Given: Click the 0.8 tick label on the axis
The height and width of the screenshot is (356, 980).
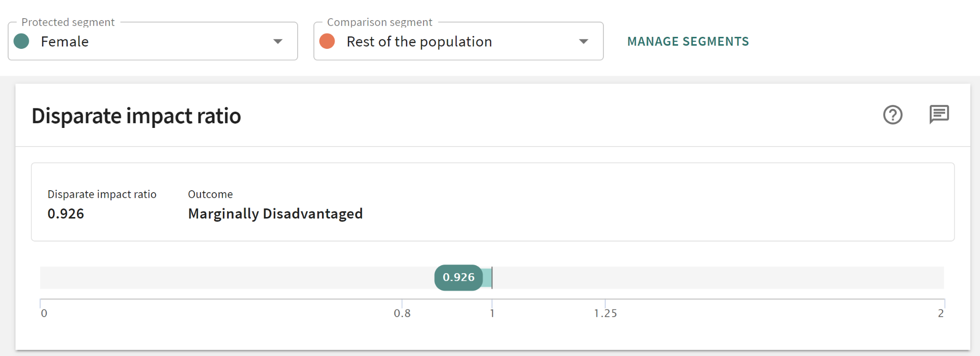Looking at the screenshot, I should [402, 313].
